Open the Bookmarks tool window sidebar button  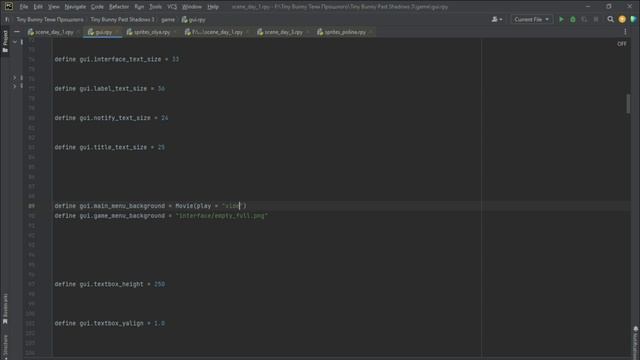coord(5,309)
